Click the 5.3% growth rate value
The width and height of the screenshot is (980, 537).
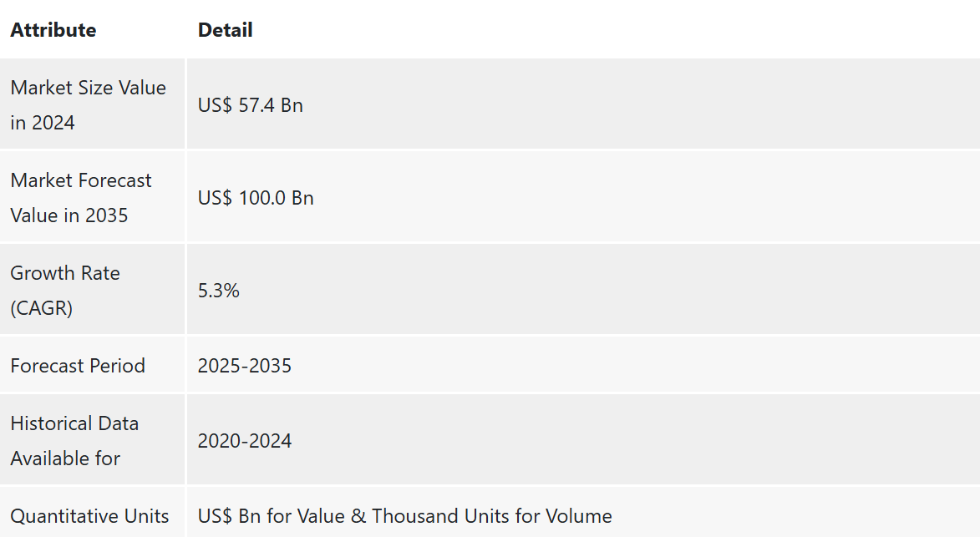point(219,291)
